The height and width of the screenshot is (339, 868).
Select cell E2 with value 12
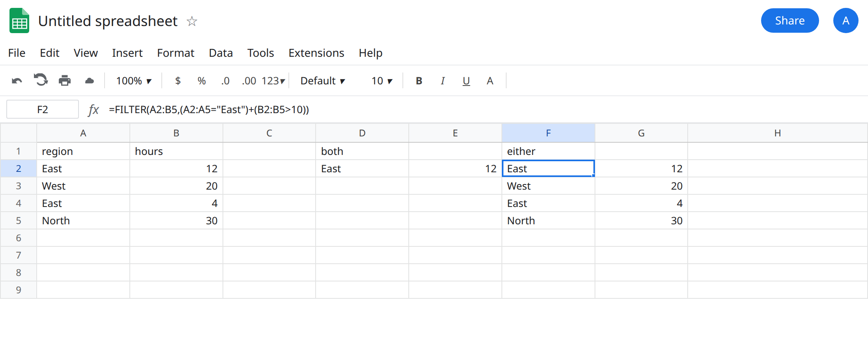point(455,169)
